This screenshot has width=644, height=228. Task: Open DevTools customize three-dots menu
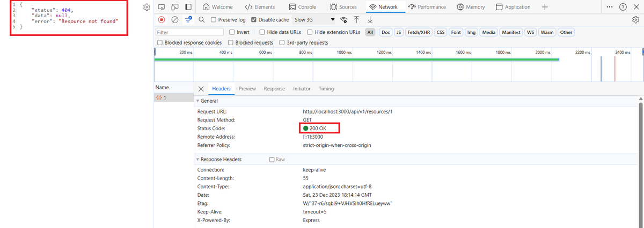pos(610,7)
